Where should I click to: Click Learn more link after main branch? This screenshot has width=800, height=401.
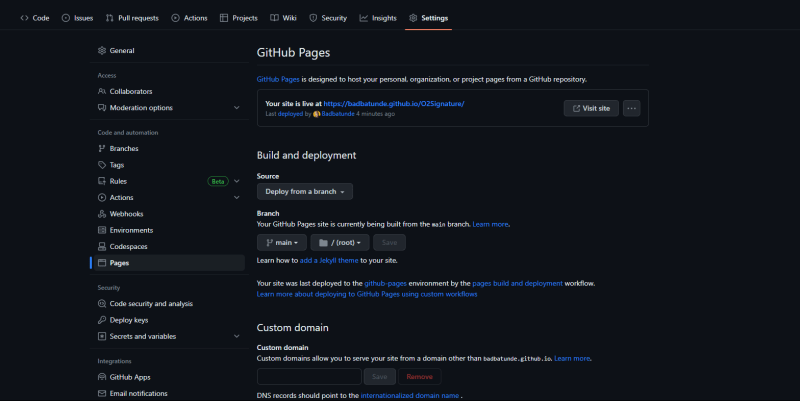coord(490,224)
